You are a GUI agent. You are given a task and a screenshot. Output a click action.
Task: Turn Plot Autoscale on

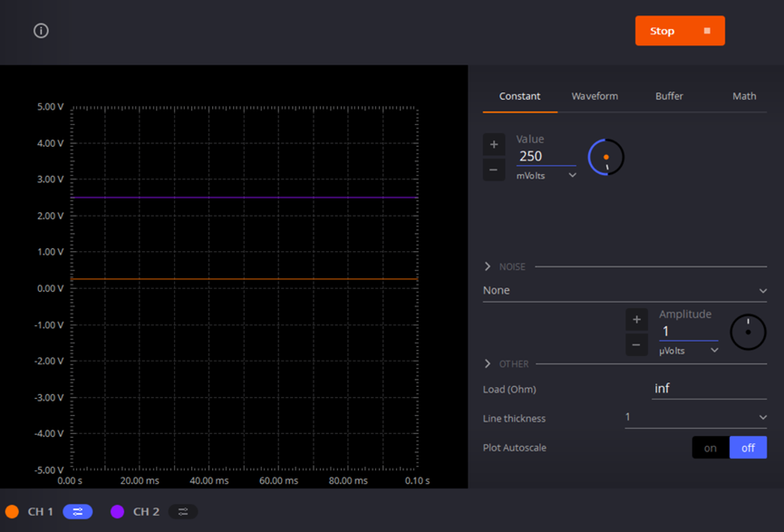point(711,448)
